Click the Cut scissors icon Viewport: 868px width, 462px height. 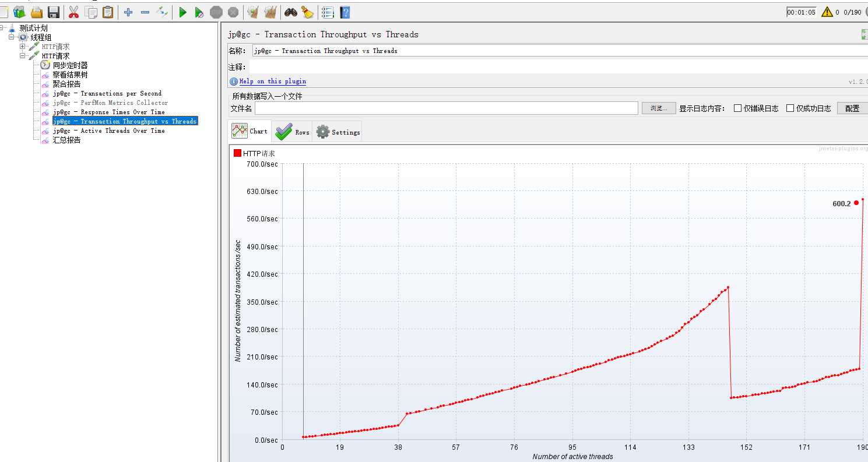pos(73,12)
